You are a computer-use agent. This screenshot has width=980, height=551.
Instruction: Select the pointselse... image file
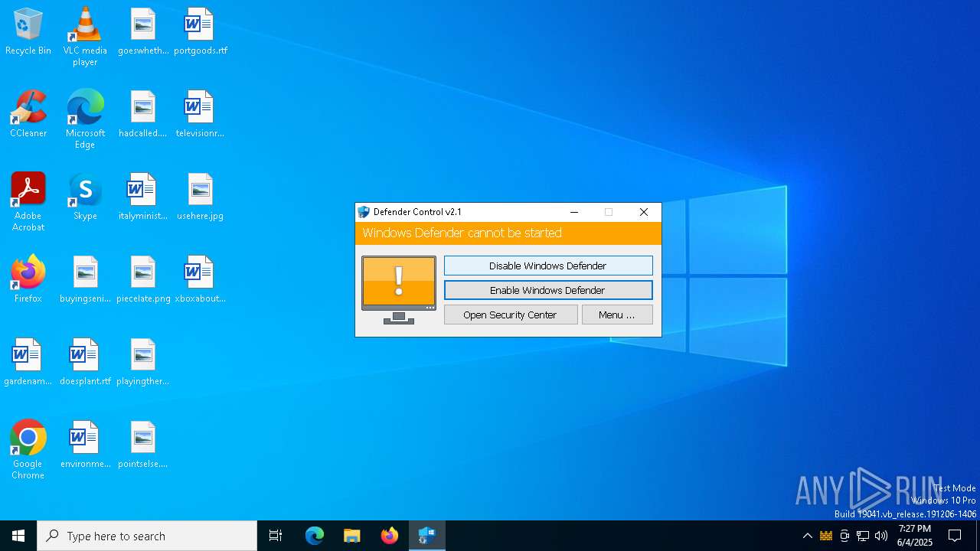pyautogui.click(x=143, y=445)
